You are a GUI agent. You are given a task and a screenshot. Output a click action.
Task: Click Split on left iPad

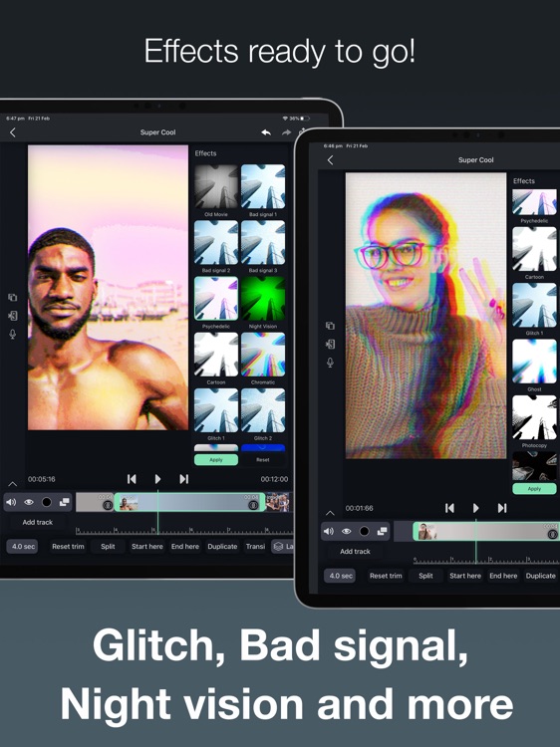click(108, 547)
